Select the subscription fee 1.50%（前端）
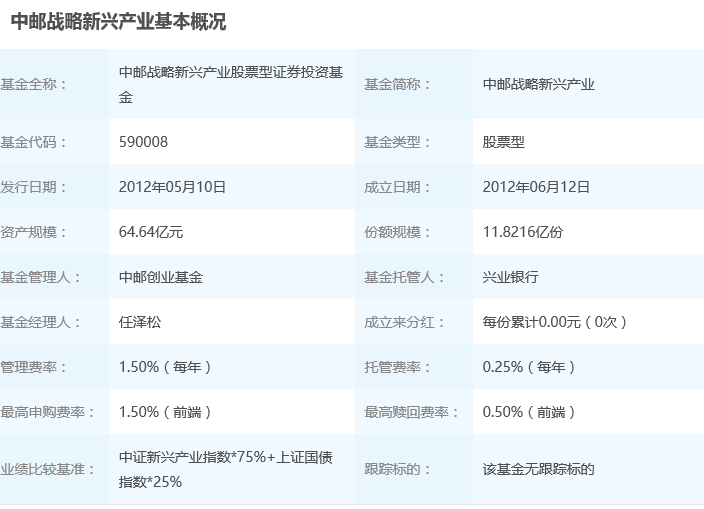This screenshot has width=704, height=509. tap(165, 412)
